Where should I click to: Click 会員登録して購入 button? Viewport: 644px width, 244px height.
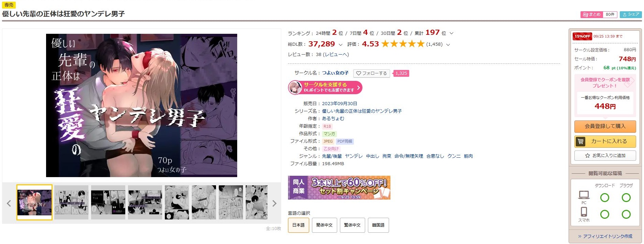[605, 126]
